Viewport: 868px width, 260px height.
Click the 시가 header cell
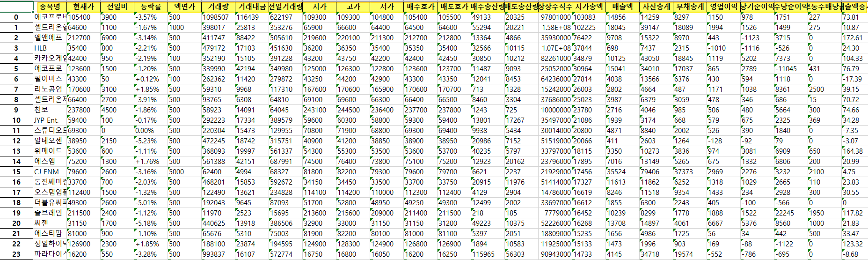click(x=320, y=7)
